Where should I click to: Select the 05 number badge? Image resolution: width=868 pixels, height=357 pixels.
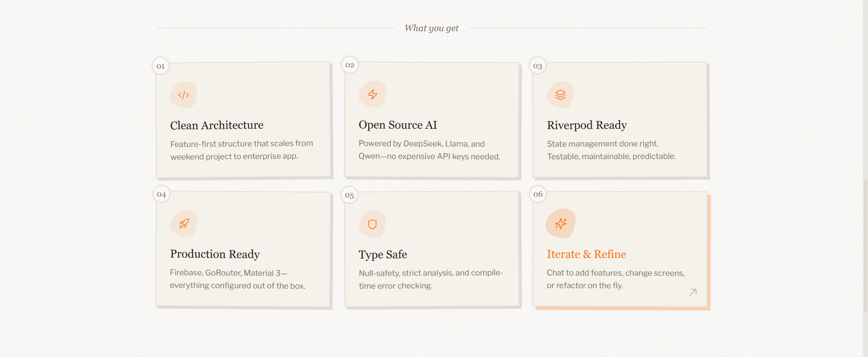349,195
